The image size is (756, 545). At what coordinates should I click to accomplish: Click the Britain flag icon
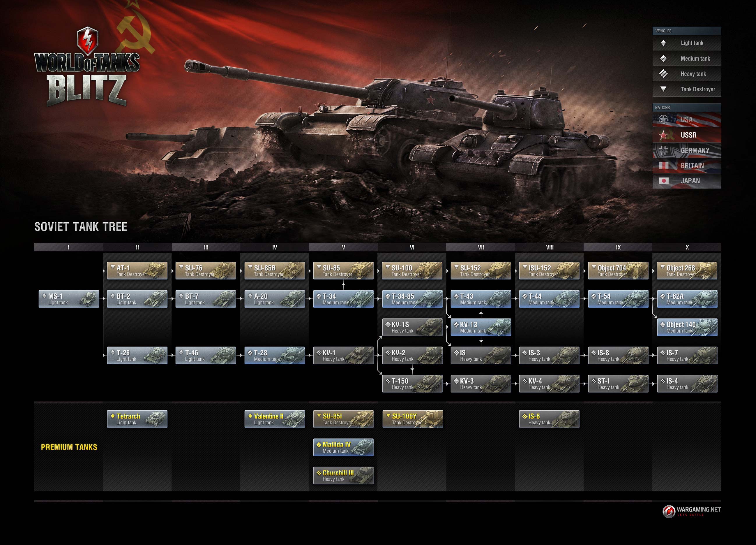(x=663, y=166)
